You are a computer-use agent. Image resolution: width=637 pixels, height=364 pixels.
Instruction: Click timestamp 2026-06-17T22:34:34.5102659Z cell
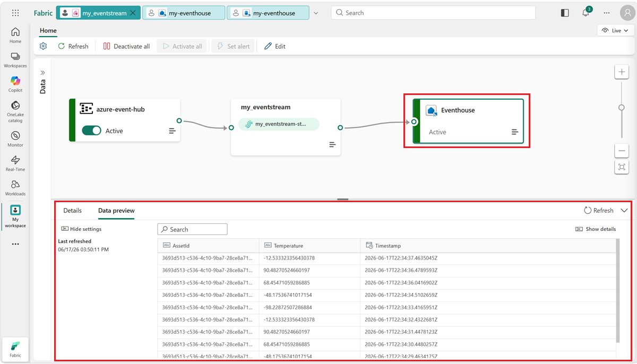487,295
